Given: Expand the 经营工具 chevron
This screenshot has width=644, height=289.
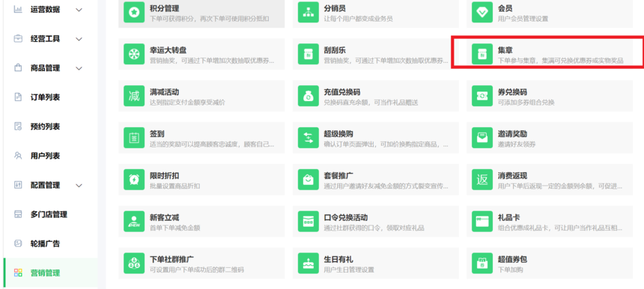Looking at the screenshot, I should [x=79, y=39].
